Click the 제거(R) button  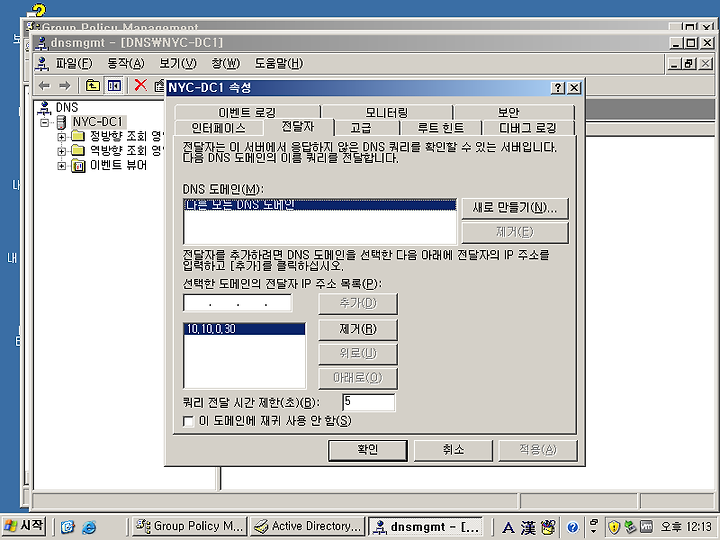(x=358, y=329)
